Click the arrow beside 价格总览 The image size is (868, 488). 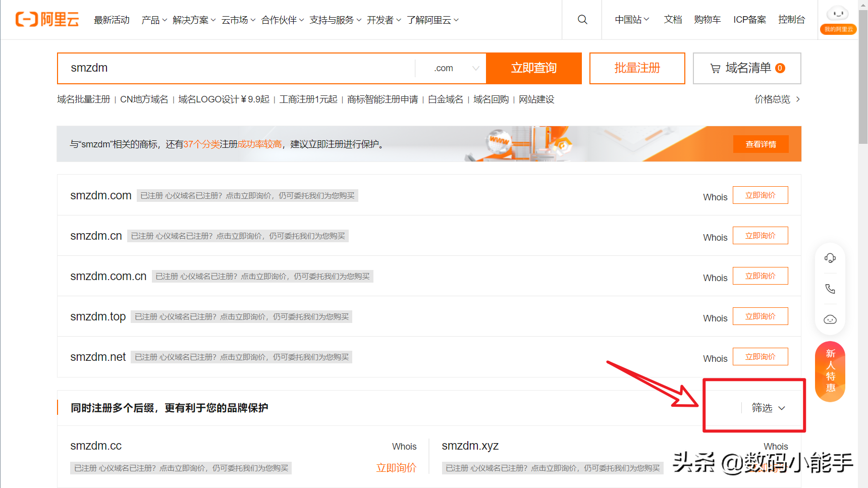[x=798, y=99]
